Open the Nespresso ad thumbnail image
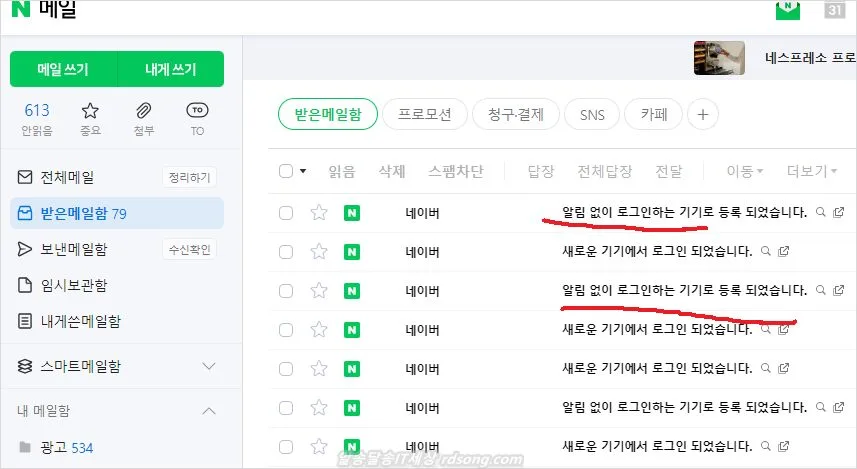857x469 pixels. pos(719,58)
